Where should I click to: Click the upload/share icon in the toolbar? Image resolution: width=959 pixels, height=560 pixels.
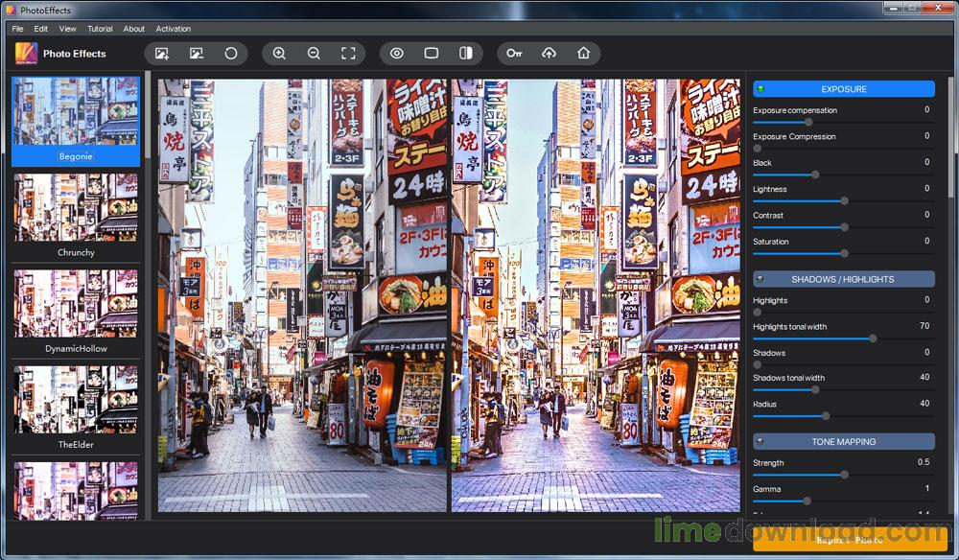(549, 54)
